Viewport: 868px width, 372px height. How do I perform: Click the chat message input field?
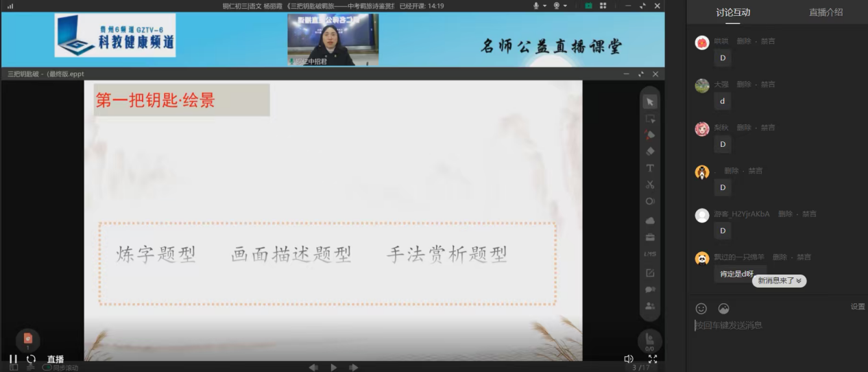775,325
